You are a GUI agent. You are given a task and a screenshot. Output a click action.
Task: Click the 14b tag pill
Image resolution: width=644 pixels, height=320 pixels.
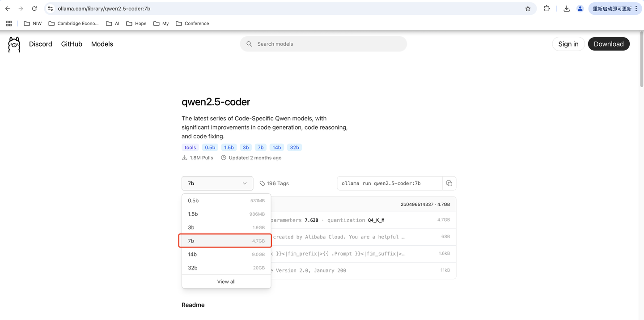click(x=277, y=147)
